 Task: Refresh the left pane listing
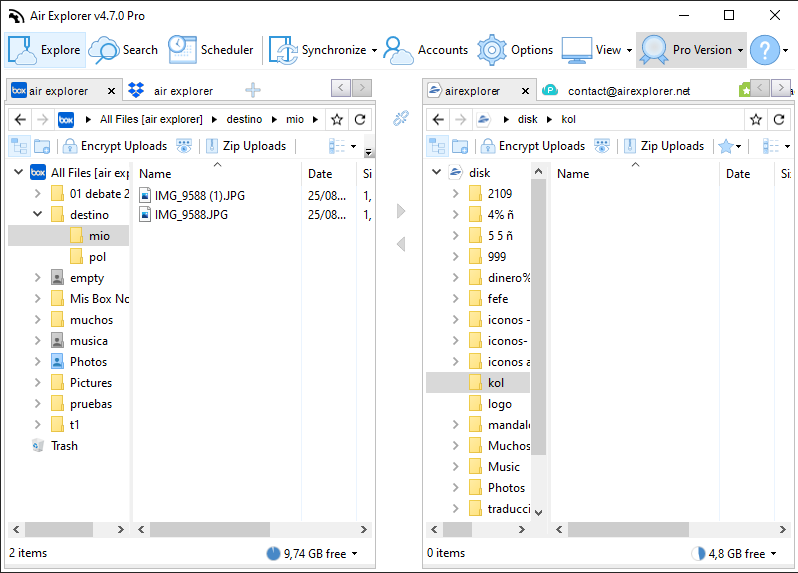coord(360,120)
